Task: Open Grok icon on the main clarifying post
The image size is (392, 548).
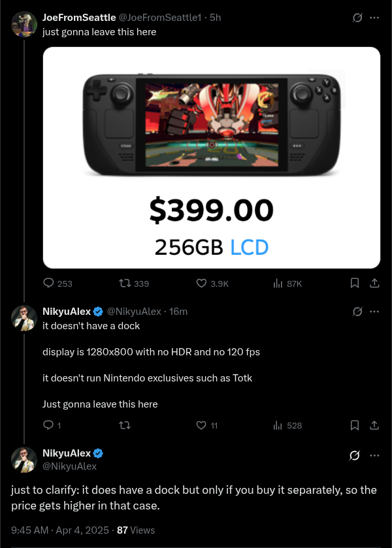Action: point(354,455)
